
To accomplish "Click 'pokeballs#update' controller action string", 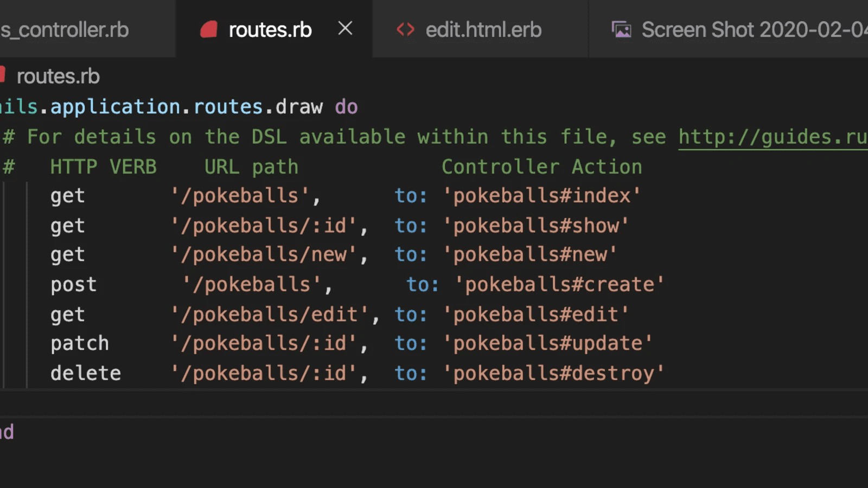I will [547, 343].
